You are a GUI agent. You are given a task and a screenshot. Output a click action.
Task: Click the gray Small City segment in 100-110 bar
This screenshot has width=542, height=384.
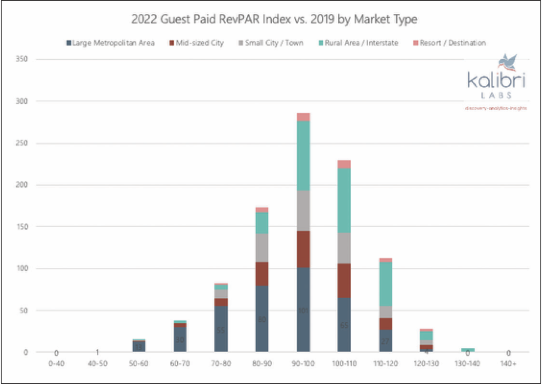point(344,248)
